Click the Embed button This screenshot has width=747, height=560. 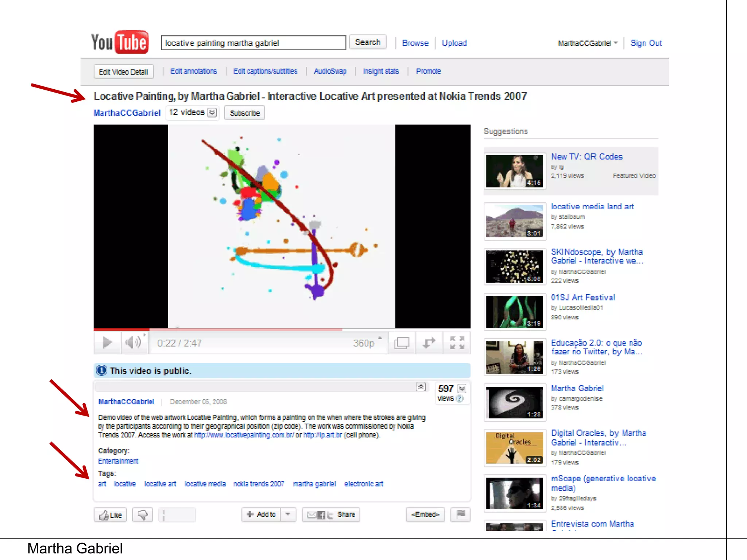pyautogui.click(x=425, y=514)
